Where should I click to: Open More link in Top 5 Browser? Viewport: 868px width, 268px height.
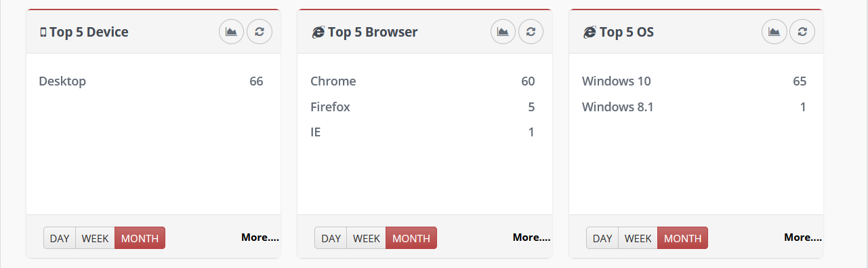coord(532,237)
